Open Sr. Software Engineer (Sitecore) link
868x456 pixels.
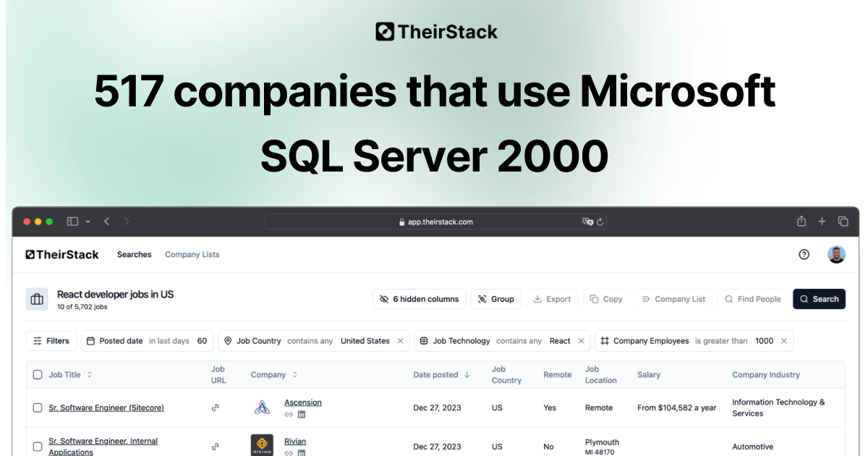(x=106, y=408)
